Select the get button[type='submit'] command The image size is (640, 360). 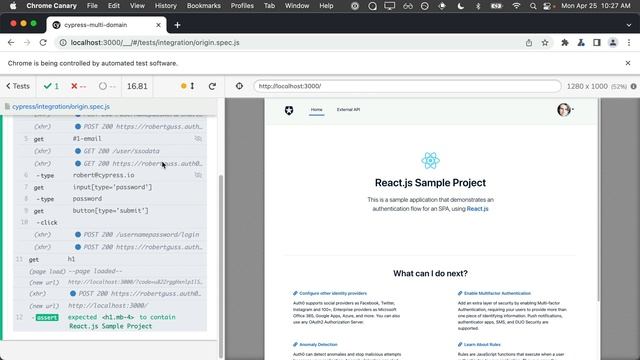coord(110,211)
